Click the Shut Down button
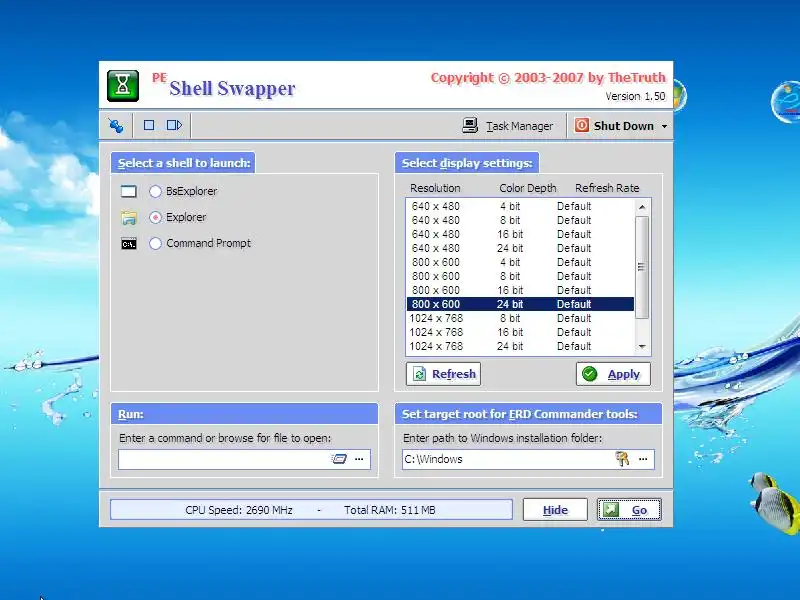This screenshot has height=600, width=800. click(x=614, y=126)
